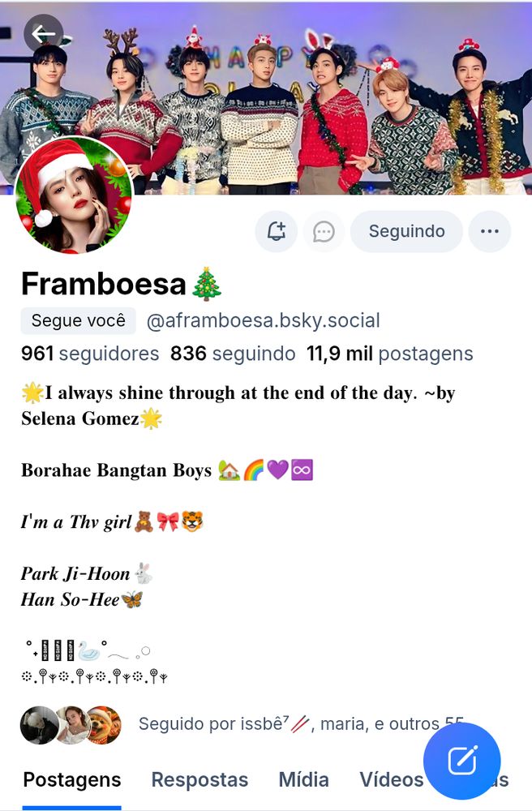Image resolution: width=532 pixels, height=811 pixels.
Task: Compose a new post with the blue pencil button
Action: [x=461, y=761]
